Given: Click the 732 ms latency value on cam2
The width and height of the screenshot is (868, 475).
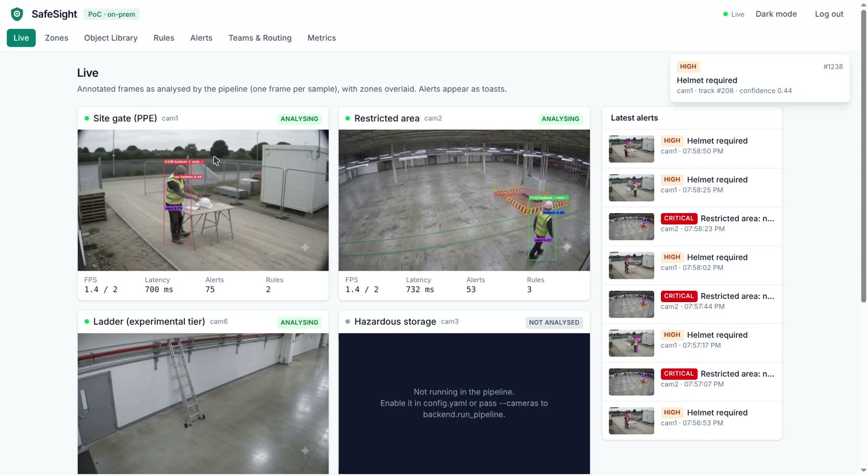Looking at the screenshot, I should pos(420,290).
